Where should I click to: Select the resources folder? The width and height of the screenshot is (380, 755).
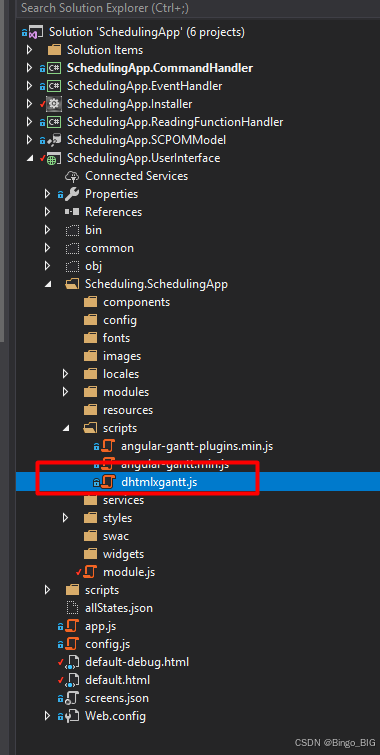[128, 410]
